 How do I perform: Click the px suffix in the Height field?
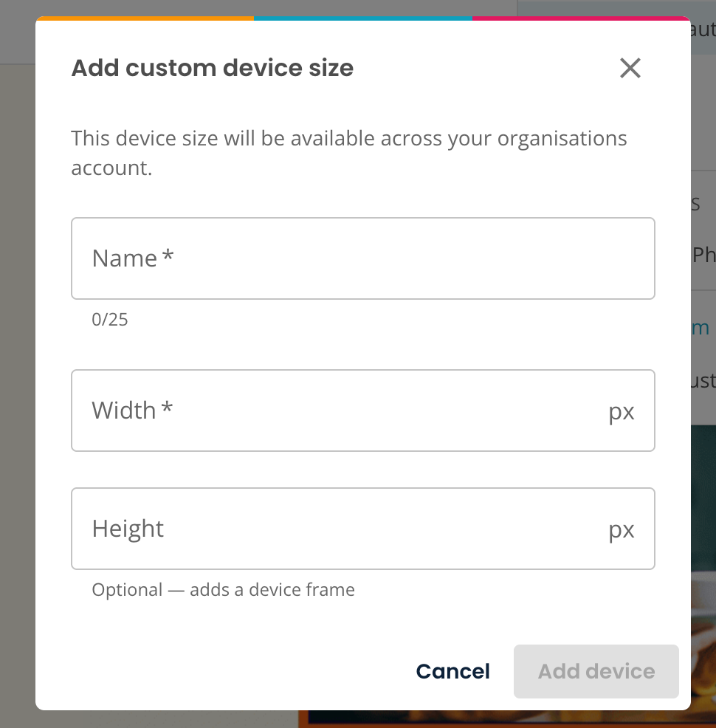tap(622, 529)
